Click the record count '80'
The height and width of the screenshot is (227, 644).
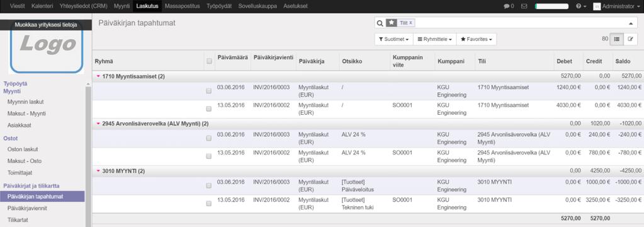click(604, 38)
